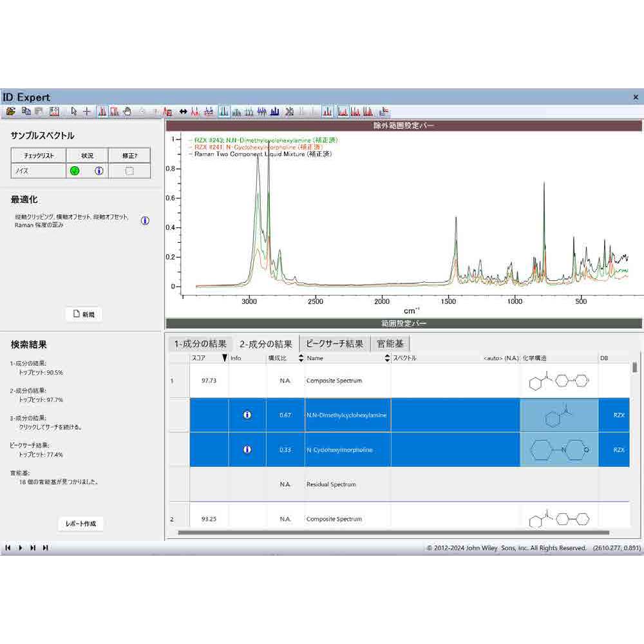This screenshot has height=644, width=644.
Task: Open the 構成比 column sort arrows
Action: (x=298, y=358)
